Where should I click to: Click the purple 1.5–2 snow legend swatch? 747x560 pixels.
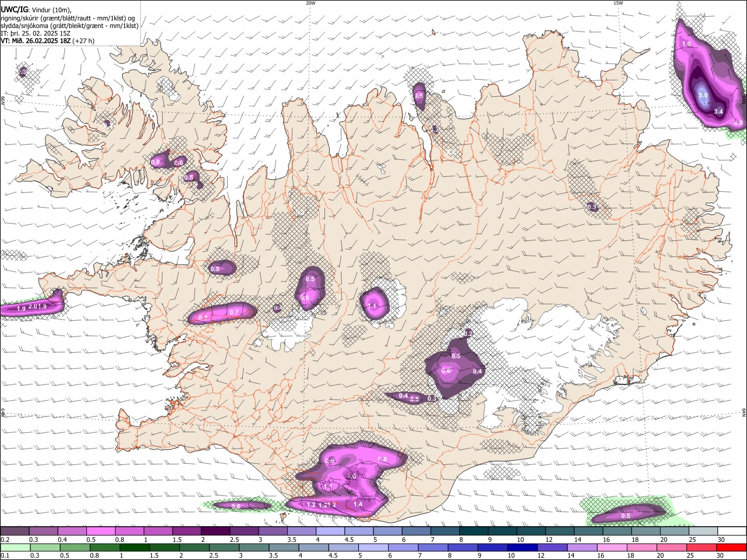tap(187, 531)
